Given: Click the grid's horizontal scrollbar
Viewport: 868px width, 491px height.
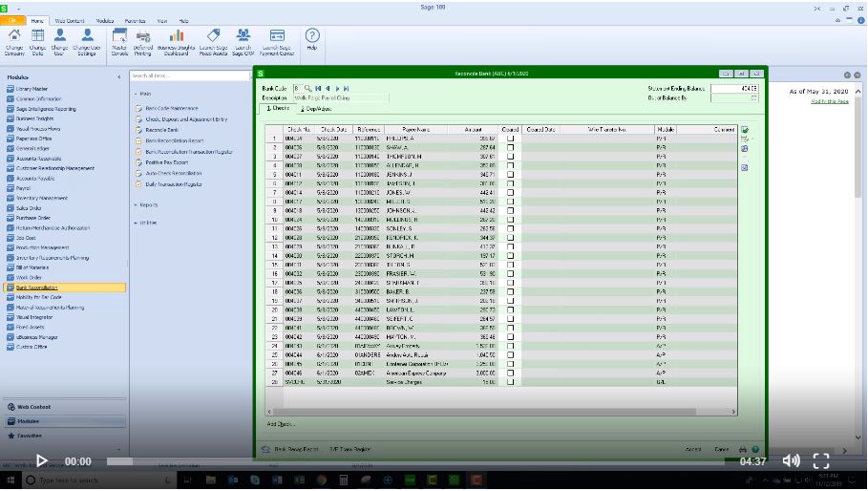Looking at the screenshot, I should coord(484,412).
